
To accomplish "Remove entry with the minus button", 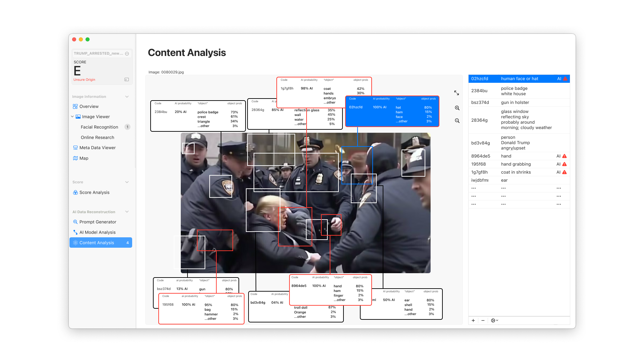I will pyautogui.click(x=483, y=320).
